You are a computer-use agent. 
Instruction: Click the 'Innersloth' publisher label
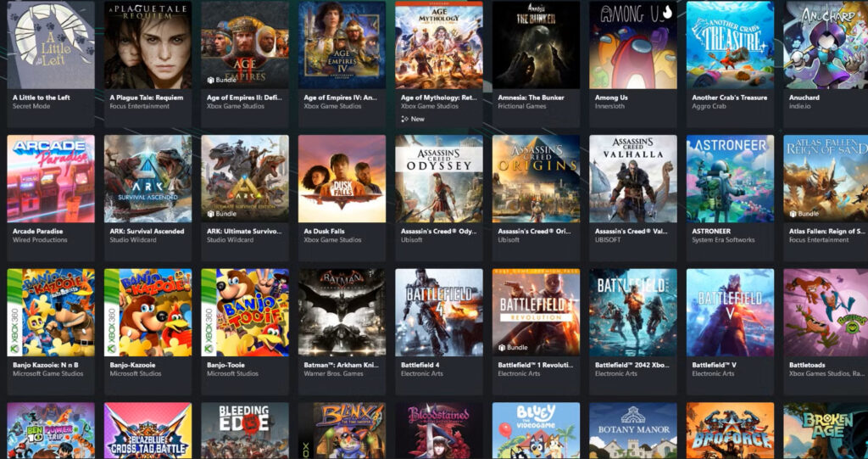pos(609,106)
